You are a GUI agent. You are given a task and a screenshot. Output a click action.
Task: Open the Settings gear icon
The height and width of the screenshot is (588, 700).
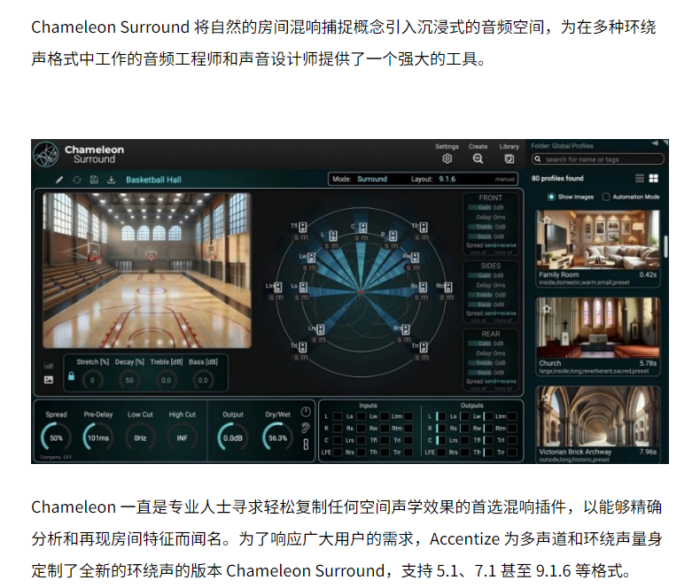click(x=447, y=159)
